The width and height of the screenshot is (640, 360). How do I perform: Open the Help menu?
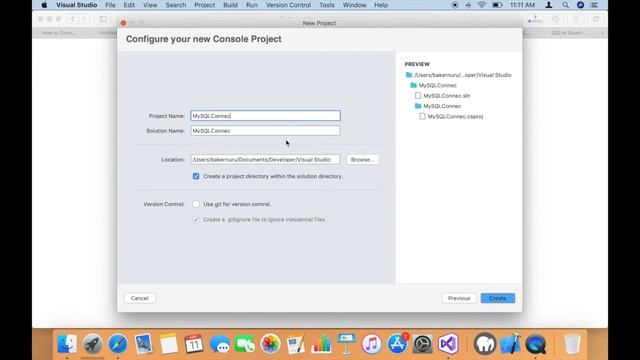click(x=381, y=5)
